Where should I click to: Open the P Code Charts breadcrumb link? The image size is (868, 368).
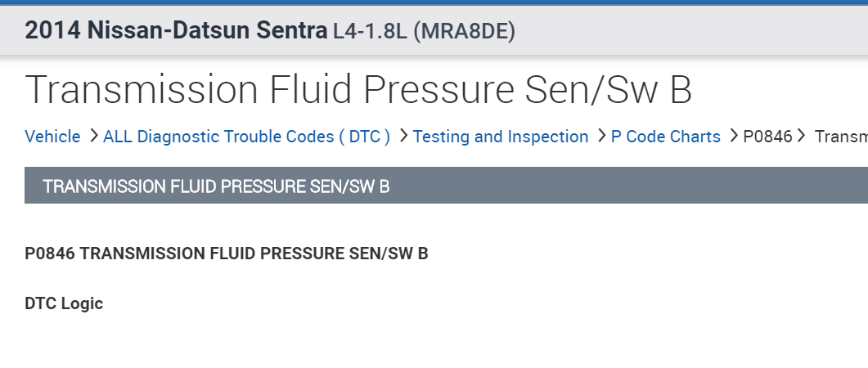point(665,137)
